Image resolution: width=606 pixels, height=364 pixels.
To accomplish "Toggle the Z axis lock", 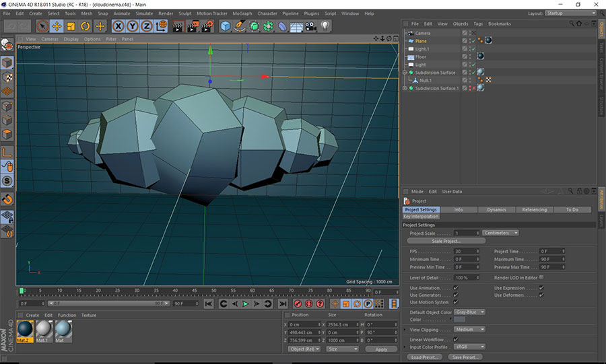I will pyautogui.click(x=147, y=26).
